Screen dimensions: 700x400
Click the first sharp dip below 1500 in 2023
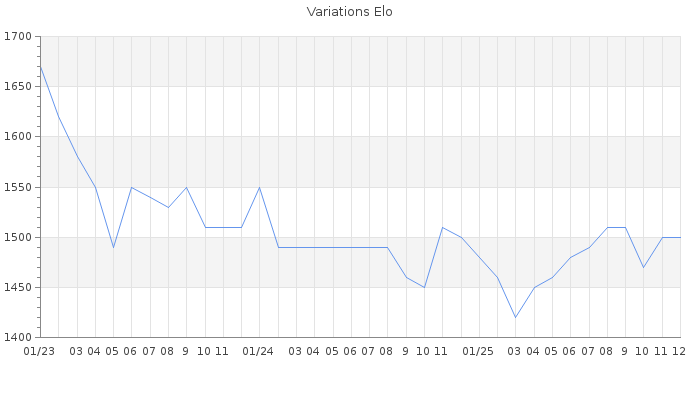tap(113, 247)
